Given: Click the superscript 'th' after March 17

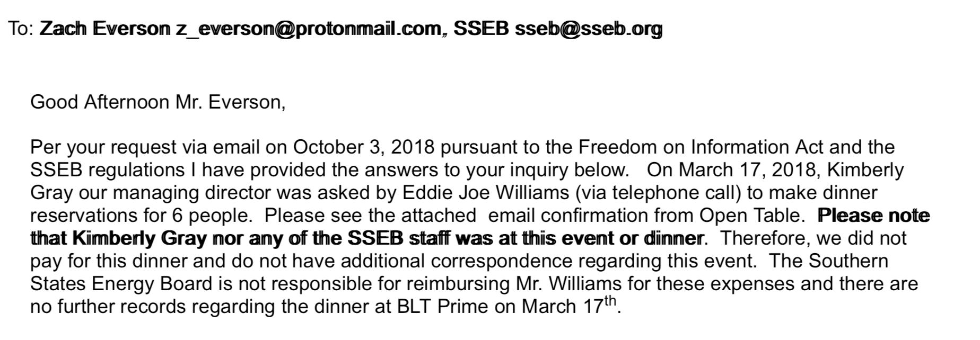Looking at the screenshot, I should point(611,302).
